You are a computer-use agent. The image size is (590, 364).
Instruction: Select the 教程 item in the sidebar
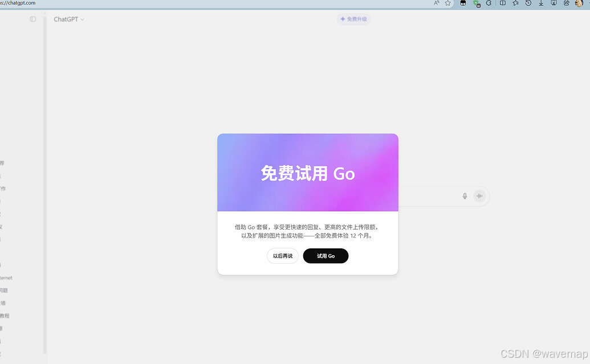pyautogui.click(x=5, y=316)
